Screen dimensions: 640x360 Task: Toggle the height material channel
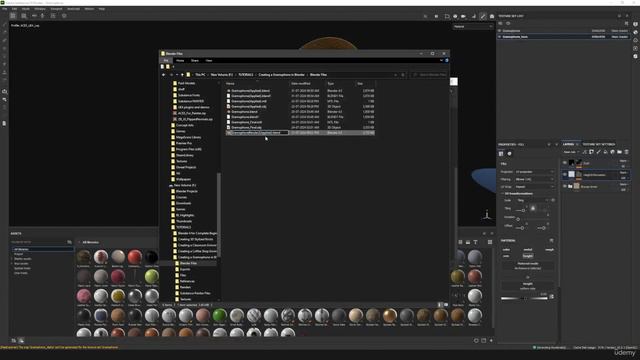coord(528,256)
